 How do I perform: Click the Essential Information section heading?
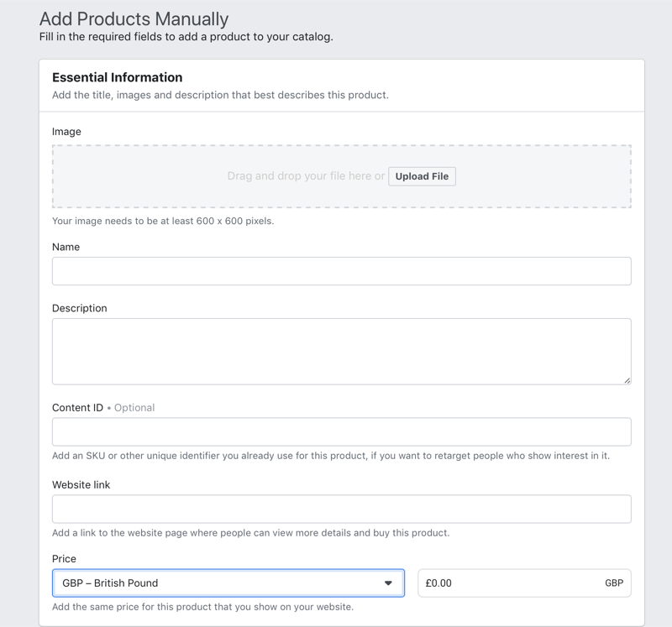(x=117, y=77)
